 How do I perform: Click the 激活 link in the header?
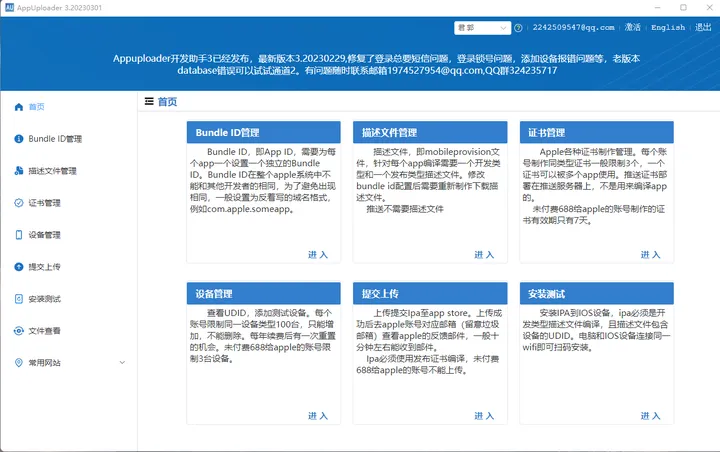(633, 28)
